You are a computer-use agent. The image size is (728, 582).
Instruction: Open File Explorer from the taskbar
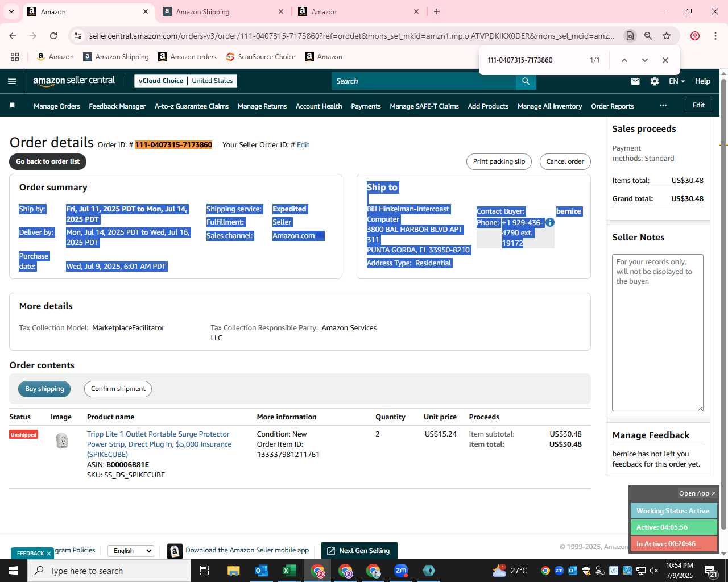[x=233, y=571]
